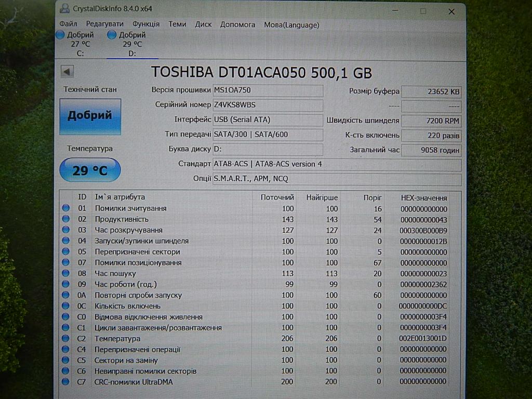Click status icon for attribute 01 read errors
532x399 pixels.
coord(66,208)
